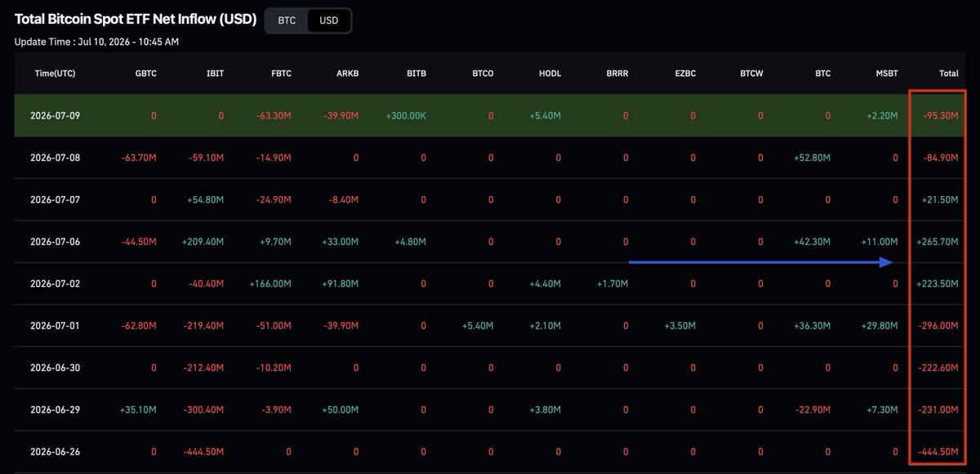Click the ARKB column header
The width and height of the screenshot is (980, 474).
[347, 74]
